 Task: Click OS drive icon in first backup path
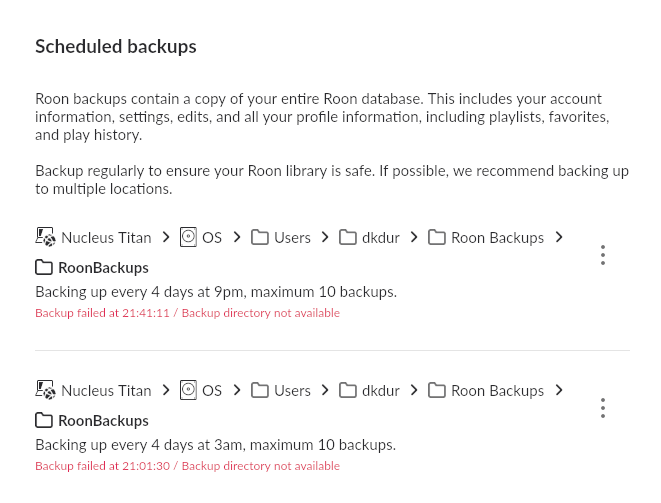coord(188,237)
